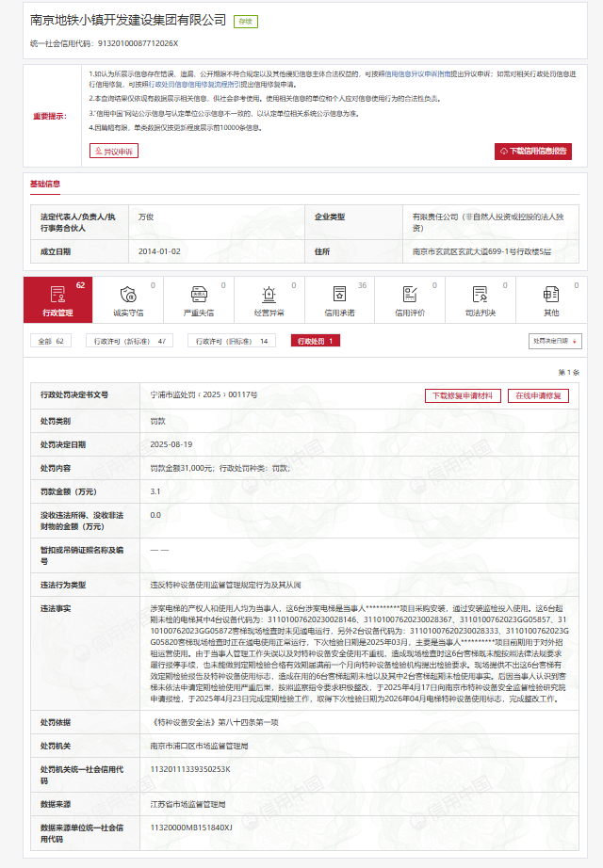Click the 违法事实 description paragraph
The height and width of the screenshot is (868, 603).
[359, 653]
